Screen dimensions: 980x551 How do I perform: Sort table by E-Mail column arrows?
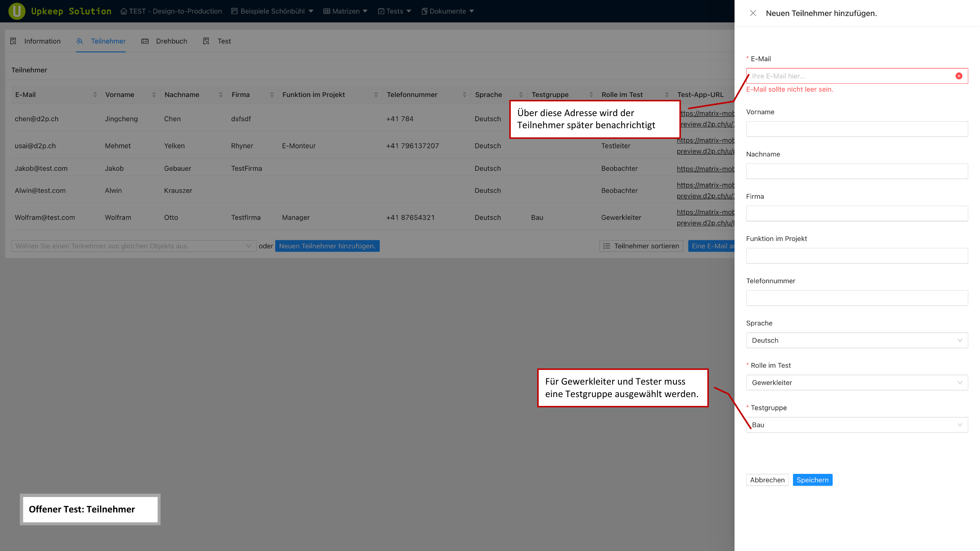pos(95,95)
